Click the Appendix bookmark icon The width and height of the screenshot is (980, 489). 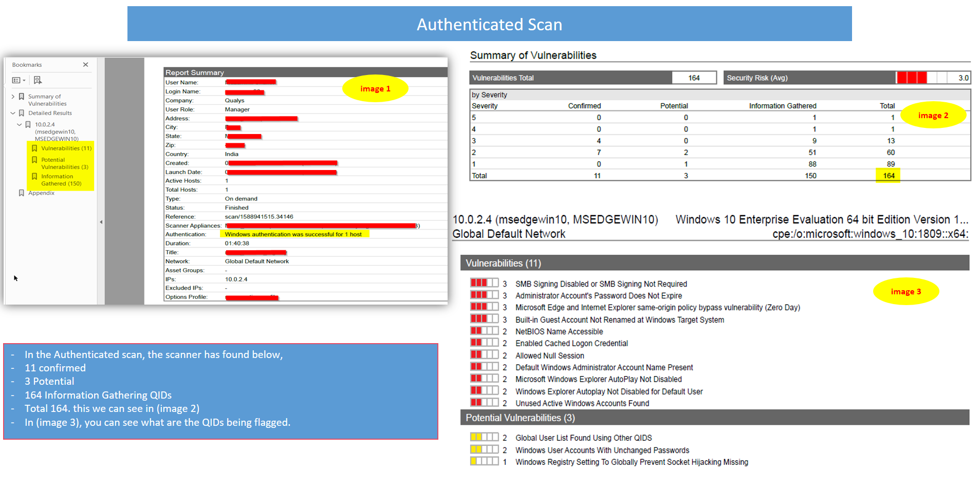point(22,193)
